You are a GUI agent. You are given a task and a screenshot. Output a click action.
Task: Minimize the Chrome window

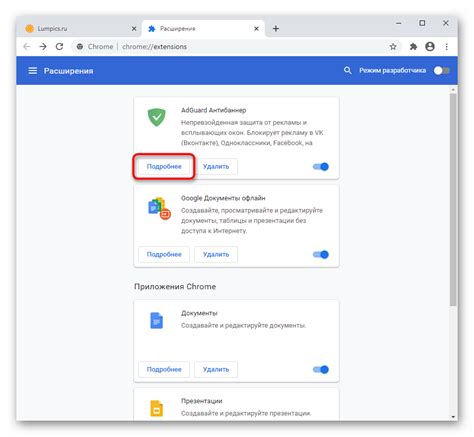pyautogui.click(x=399, y=23)
